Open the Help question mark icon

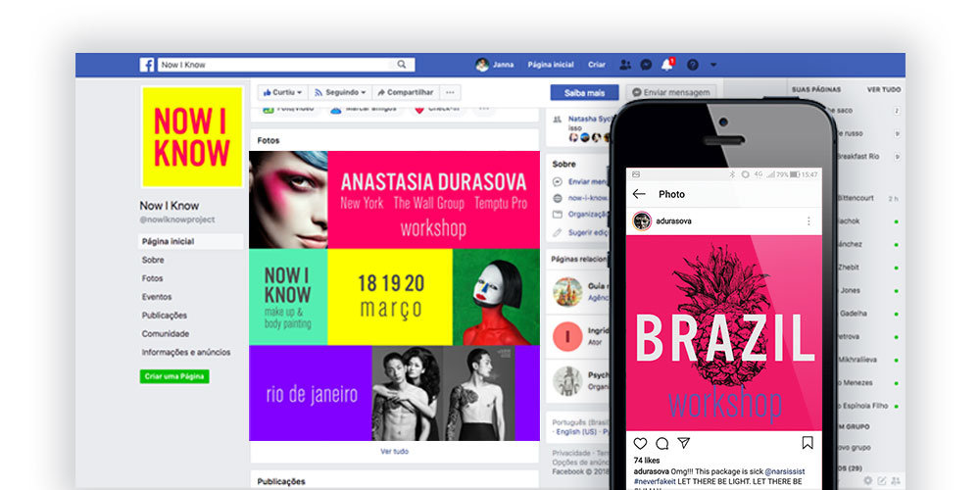[693, 65]
